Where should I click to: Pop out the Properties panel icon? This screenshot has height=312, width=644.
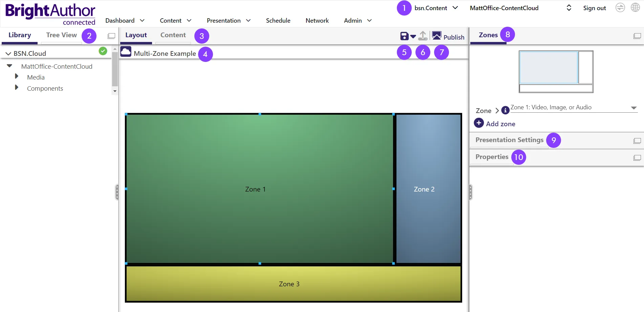637,158
